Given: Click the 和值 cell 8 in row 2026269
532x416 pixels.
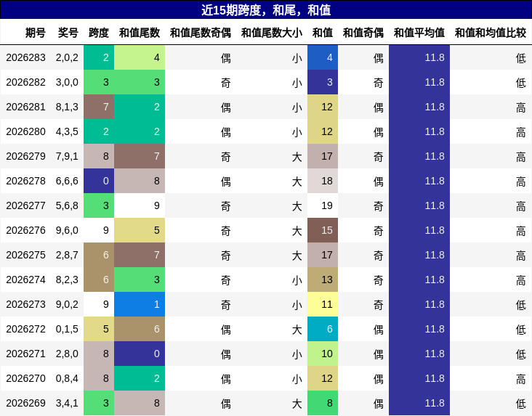Looking at the screenshot, I should click(x=323, y=403).
